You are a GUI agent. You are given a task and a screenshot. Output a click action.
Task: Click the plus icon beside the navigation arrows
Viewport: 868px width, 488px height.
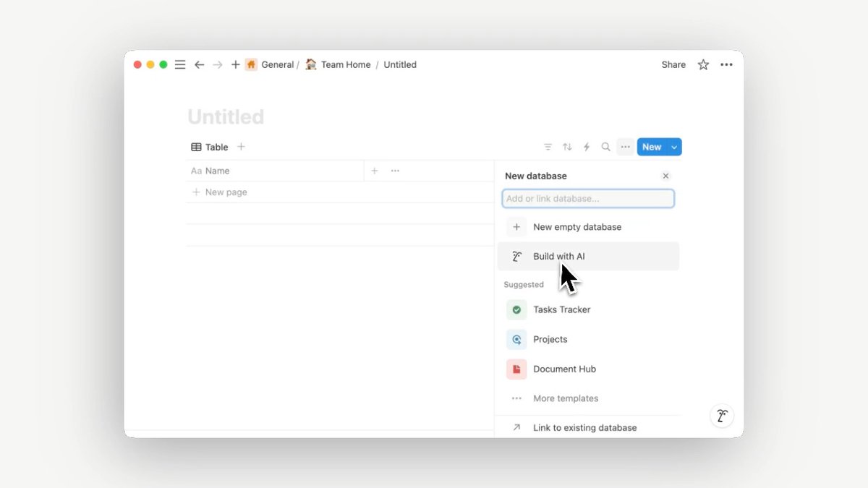tap(235, 64)
